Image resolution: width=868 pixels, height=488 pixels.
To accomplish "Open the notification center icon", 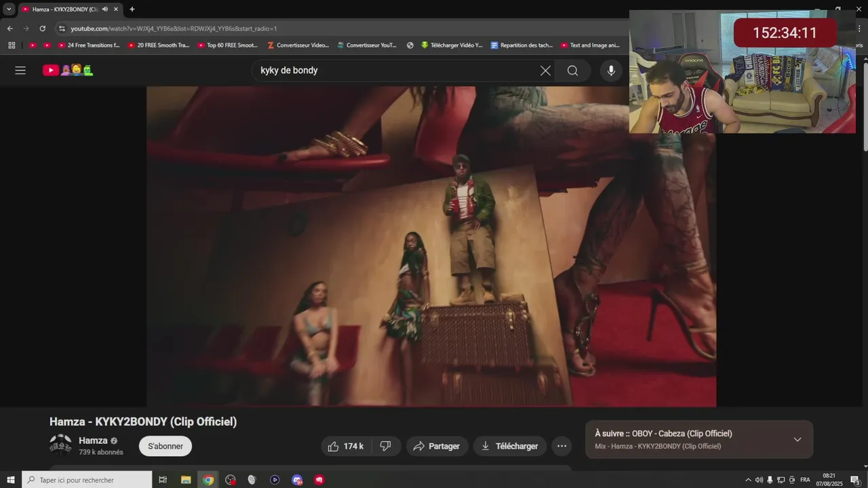I will coord(855,480).
